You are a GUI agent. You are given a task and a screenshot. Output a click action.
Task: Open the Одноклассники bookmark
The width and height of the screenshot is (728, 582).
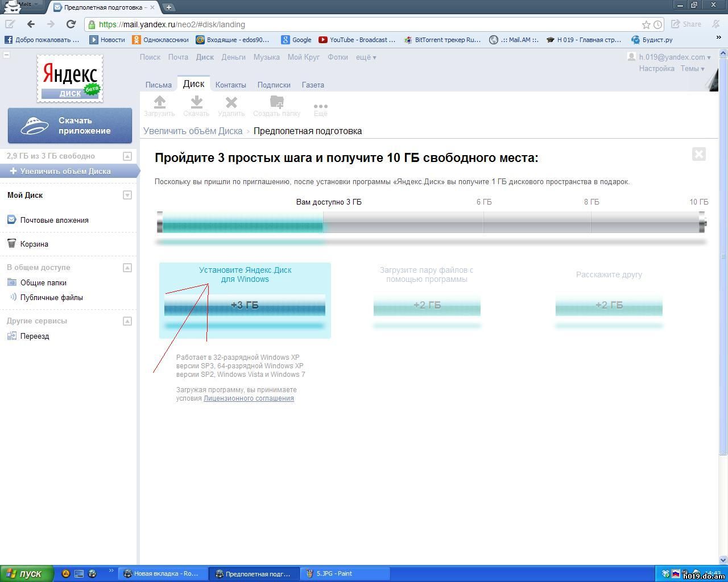pyautogui.click(x=160, y=40)
